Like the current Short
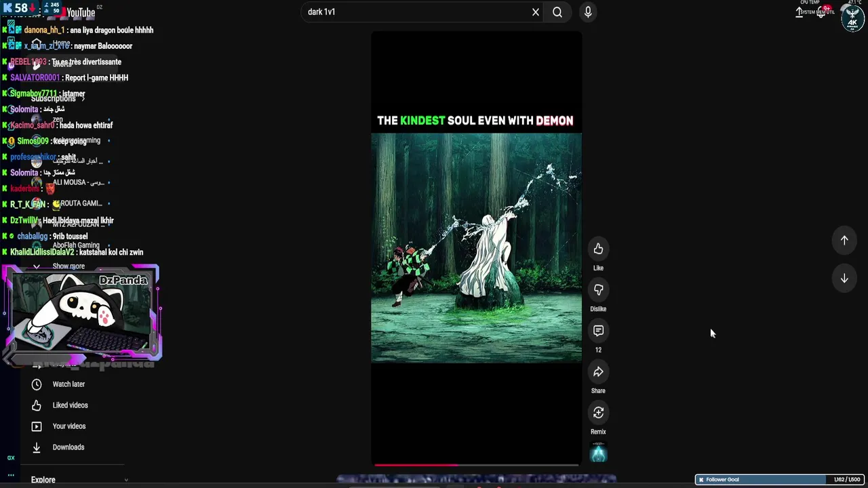 tap(598, 249)
